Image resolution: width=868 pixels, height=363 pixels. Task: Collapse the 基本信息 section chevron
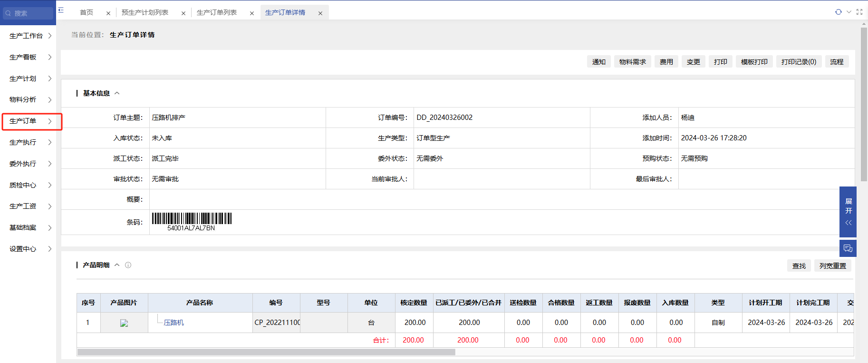117,93
